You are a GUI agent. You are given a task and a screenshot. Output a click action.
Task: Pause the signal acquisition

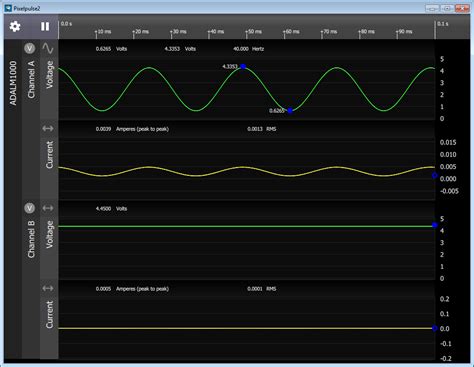(45, 26)
